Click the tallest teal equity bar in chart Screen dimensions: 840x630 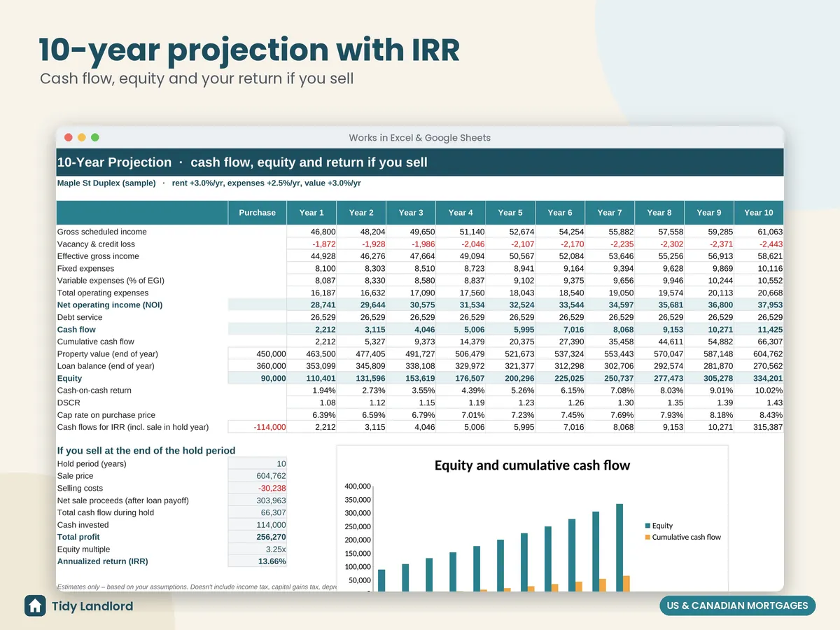[x=619, y=547]
